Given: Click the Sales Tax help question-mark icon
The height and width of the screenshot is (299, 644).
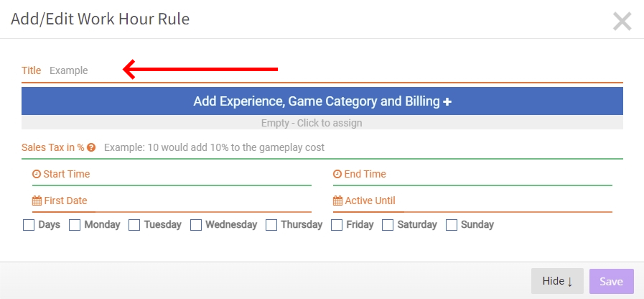Looking at the screenshot, I should coord(91,147).
